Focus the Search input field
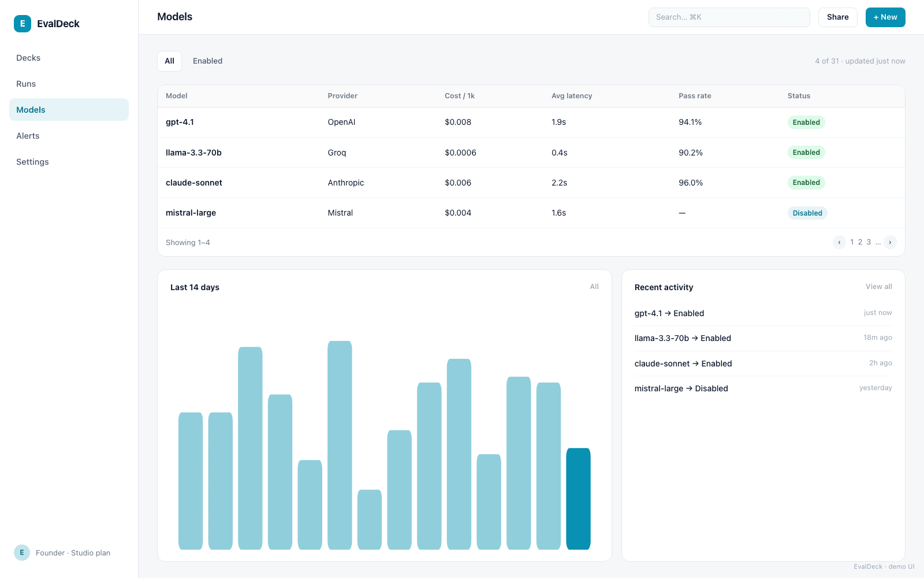The width and height of the screenshot is (924, 578). coord(729,17)
